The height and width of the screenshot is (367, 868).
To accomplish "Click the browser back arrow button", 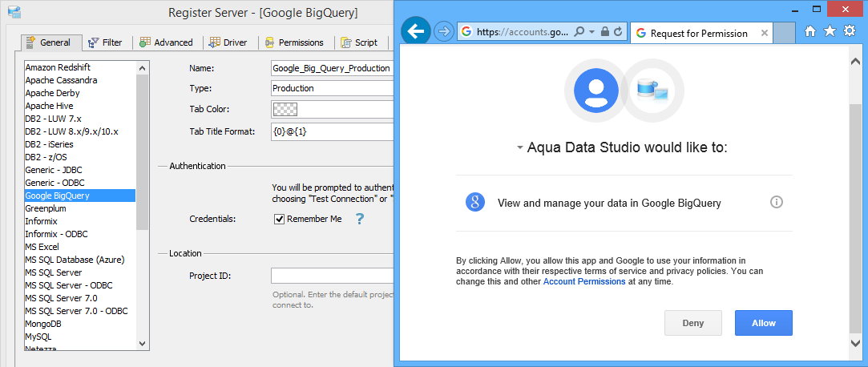I will click(415, 32).
